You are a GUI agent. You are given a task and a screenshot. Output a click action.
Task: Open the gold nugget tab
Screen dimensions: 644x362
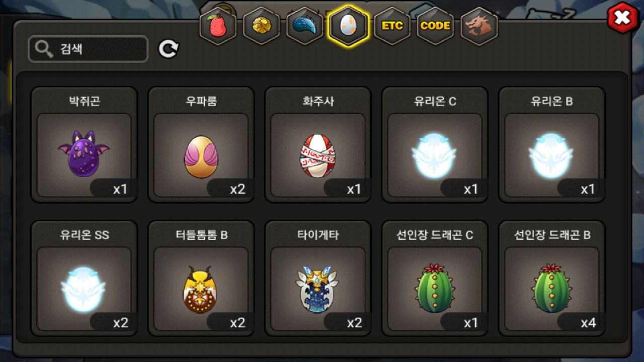(261, 26)
